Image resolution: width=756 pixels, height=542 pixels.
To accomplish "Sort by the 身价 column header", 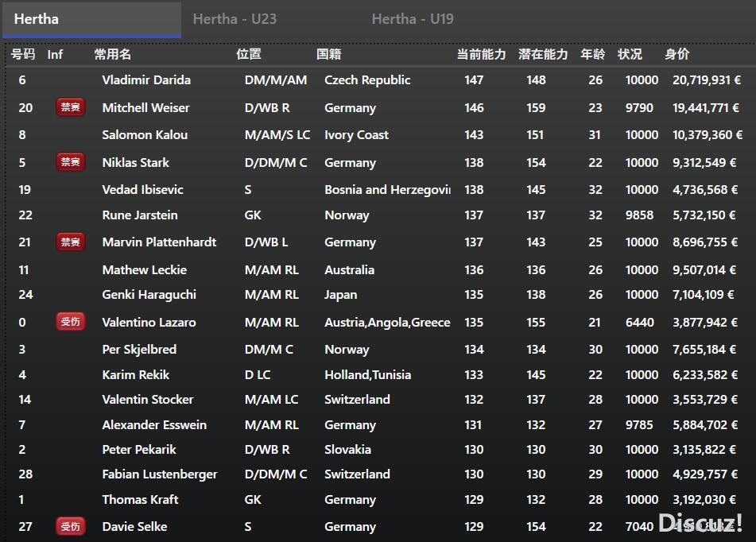I will pos(677,54).
